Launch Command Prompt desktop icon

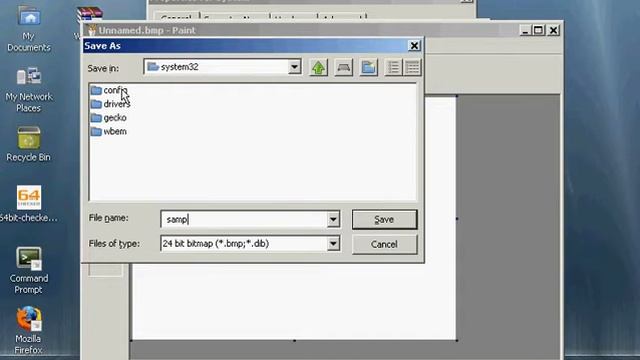(x=29, y=271)
